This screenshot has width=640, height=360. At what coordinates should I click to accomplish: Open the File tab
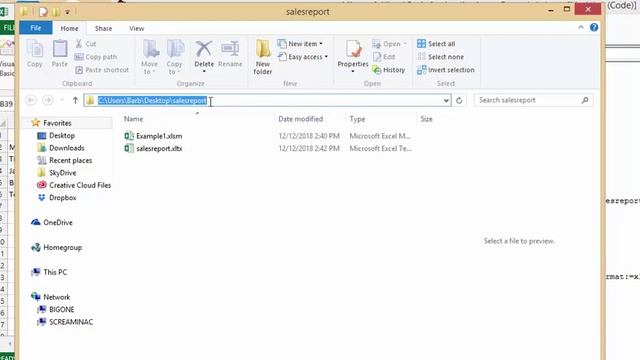click(36, 28)
